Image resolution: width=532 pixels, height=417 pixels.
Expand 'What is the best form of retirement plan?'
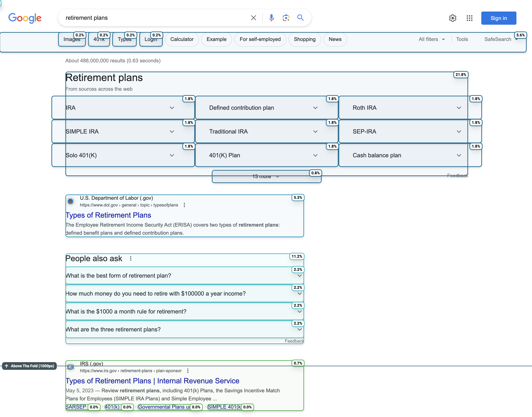click(x=185, y=276)
